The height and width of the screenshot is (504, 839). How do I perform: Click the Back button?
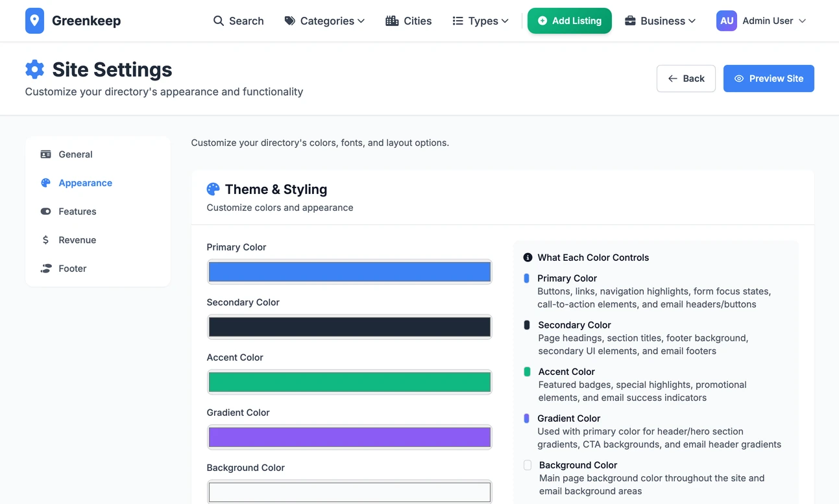click(x=686, y=78)
